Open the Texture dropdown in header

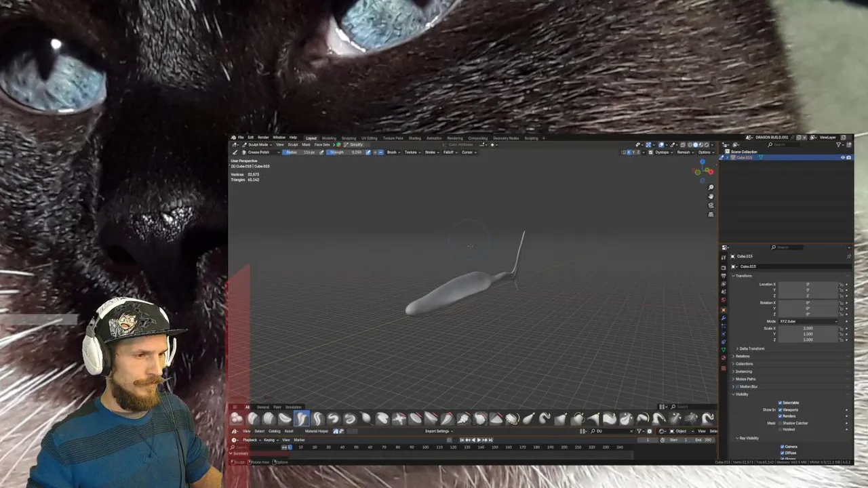point(412,152)
